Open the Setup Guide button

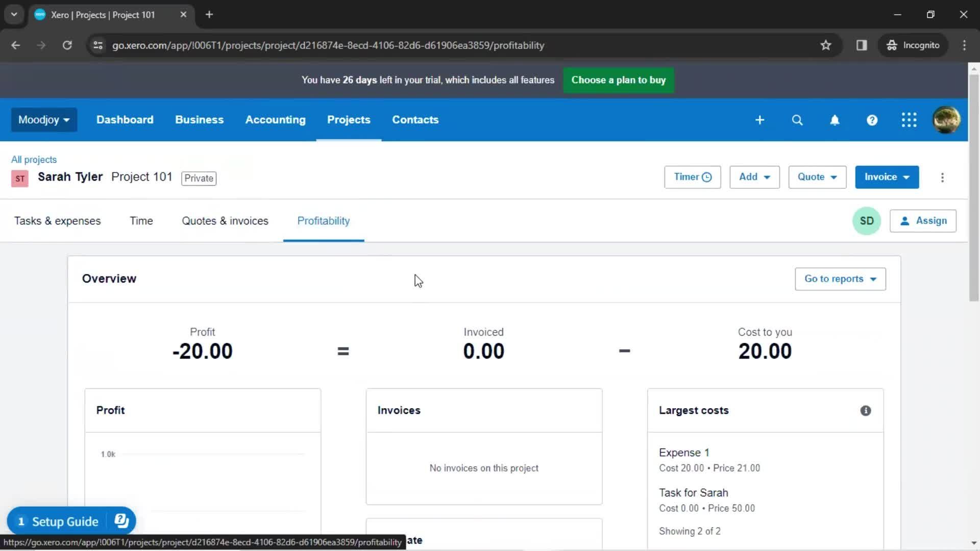click(x=65, y=521)
